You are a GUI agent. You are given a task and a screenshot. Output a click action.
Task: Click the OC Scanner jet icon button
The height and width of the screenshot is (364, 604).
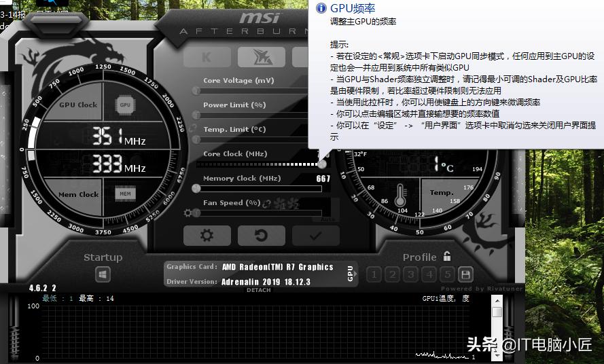tap(262, 57)
